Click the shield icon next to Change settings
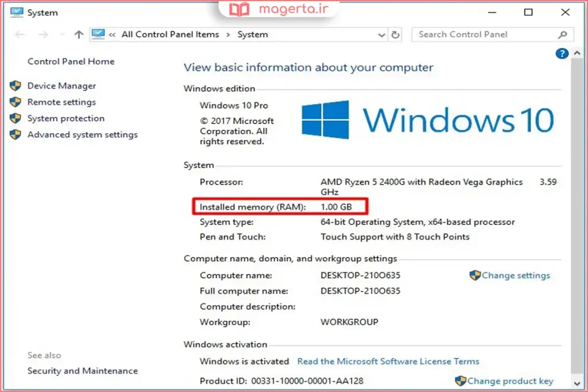Image resolution: width=588 pixels, height=392 pixels. [x=475, y=275]
